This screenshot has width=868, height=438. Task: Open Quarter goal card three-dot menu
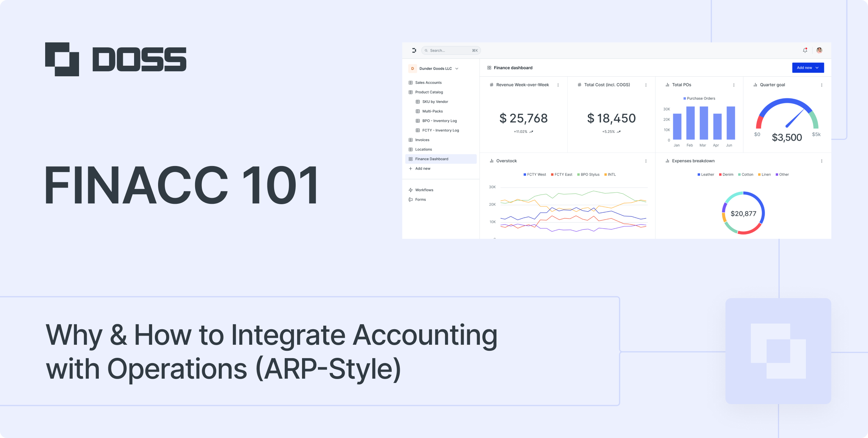821,85
